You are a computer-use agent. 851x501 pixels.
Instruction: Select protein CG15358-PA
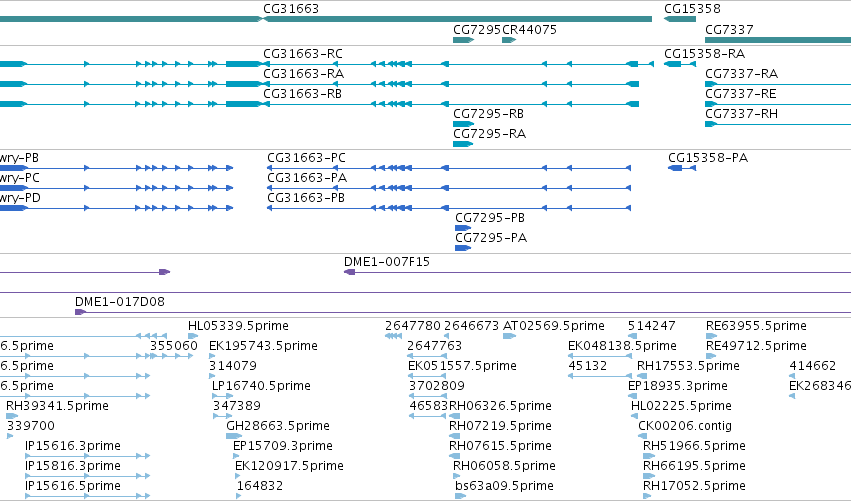pos(708,158)
